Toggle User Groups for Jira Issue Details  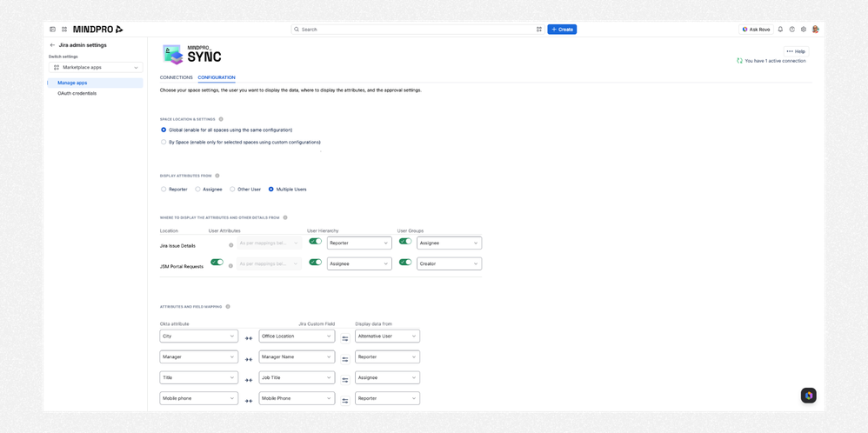point(405,241)
